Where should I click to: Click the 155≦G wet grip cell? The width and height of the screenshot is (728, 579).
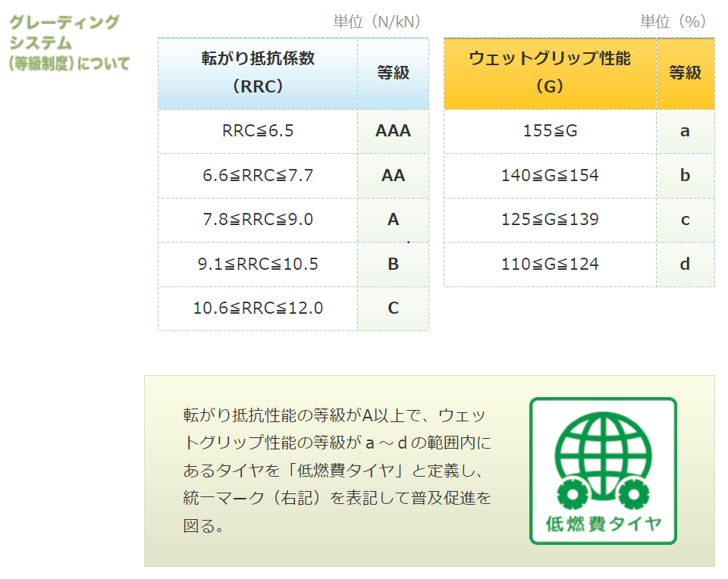(550, 131)
